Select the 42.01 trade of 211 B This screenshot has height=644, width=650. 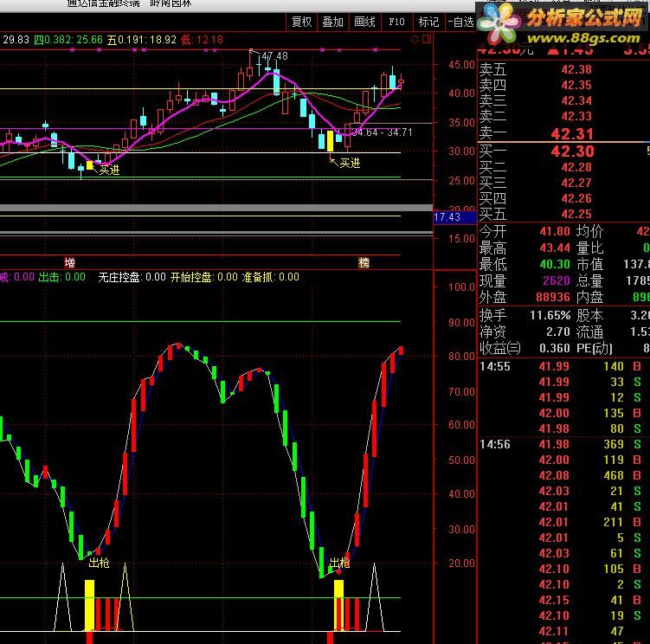(563, 523)
